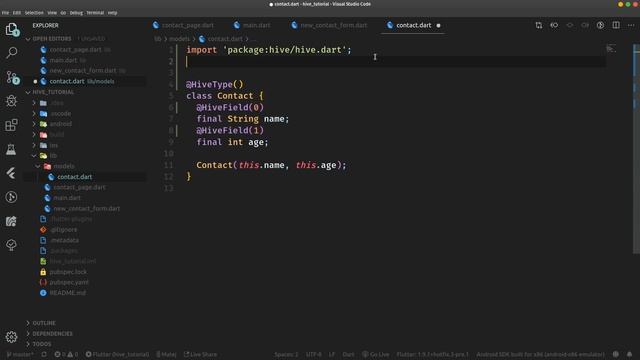Image resolution: width=640 pixels, height=360 pixels.
Task: Switch to the contact_page.dart tab
Action: [x=183, y=25]
